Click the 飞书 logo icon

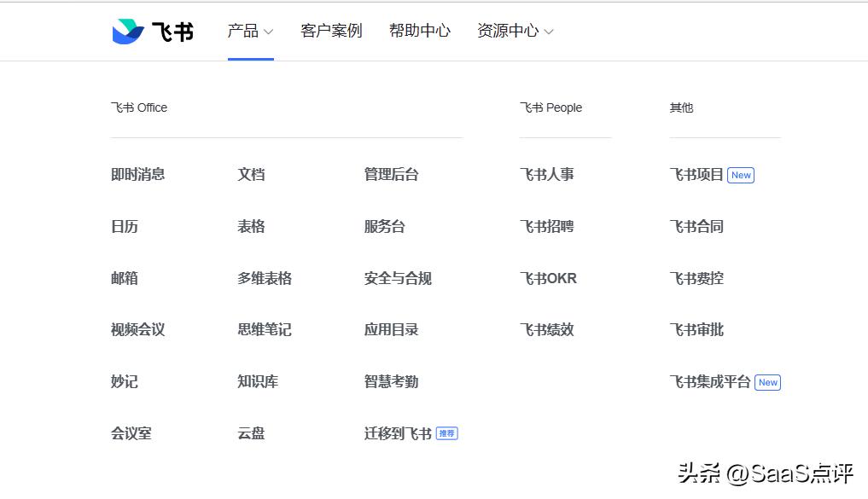[x=126, y=31]
